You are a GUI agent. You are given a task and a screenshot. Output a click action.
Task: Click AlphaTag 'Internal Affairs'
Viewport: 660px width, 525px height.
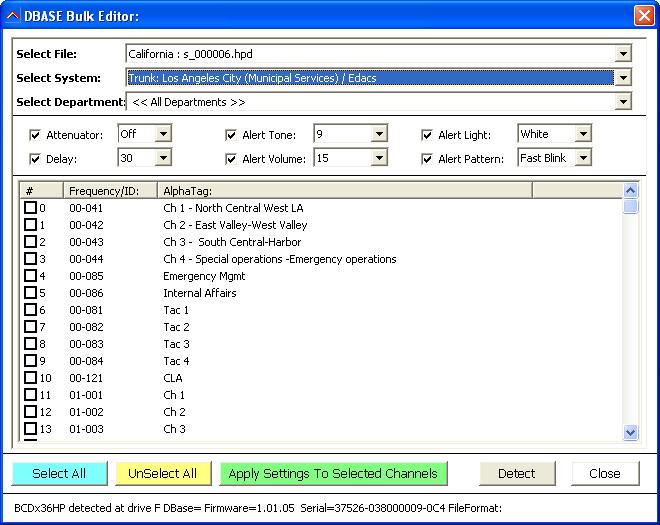point(200,293)
